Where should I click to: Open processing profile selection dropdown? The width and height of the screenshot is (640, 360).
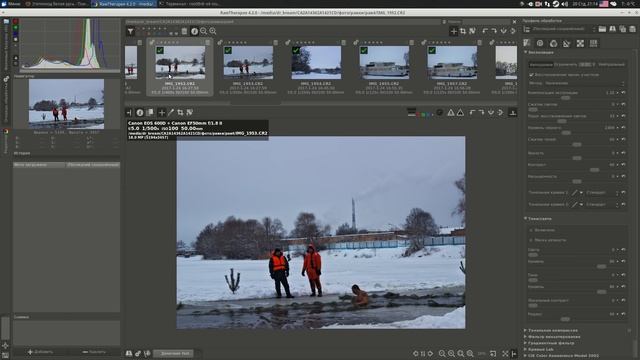coord(563,29)
